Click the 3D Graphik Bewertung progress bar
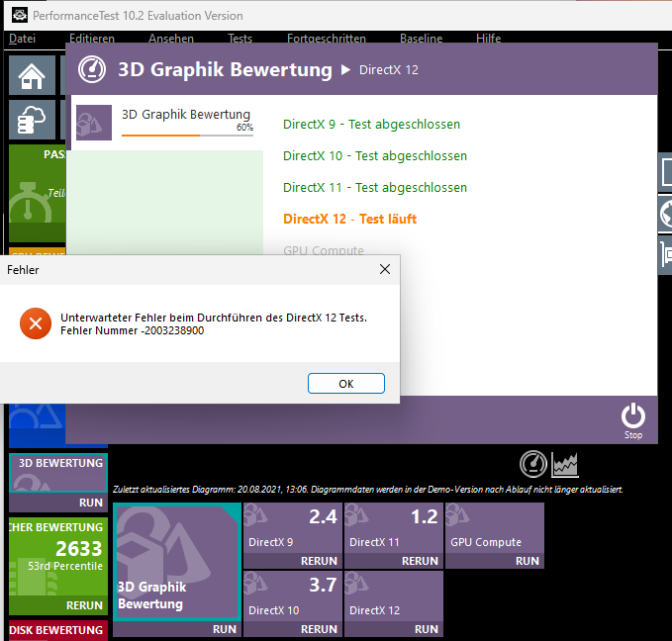Image resolution: width=672 pixels, height=641 pixels. click(x=187, y=136)
